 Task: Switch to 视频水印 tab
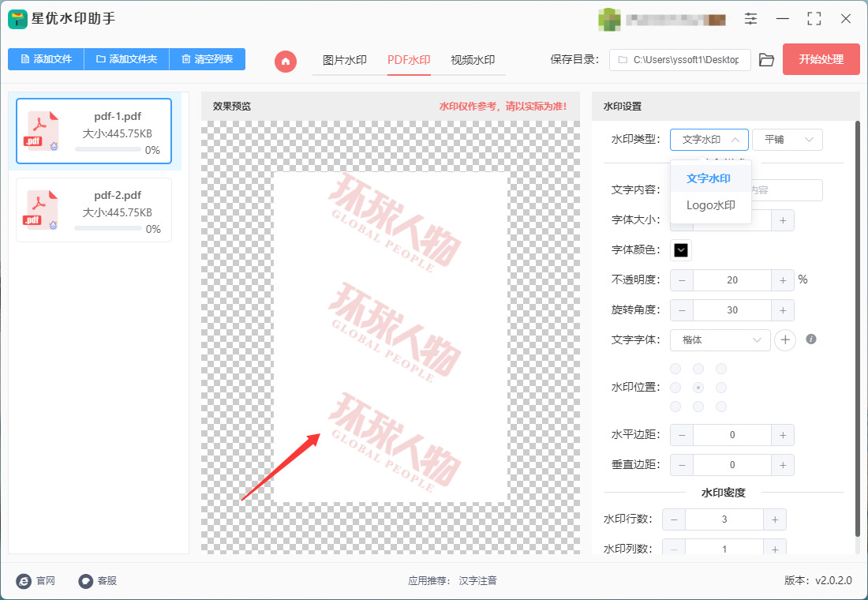tap(473, 60)
